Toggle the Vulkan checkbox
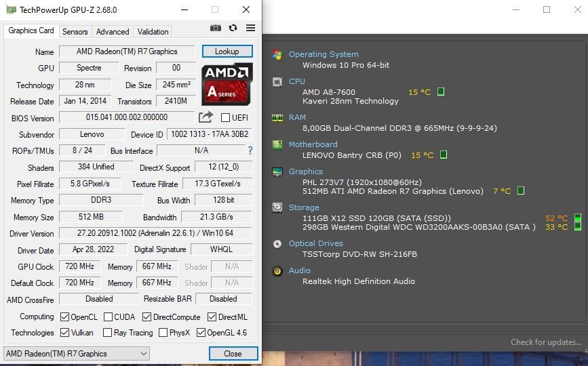 click(64, 332)
